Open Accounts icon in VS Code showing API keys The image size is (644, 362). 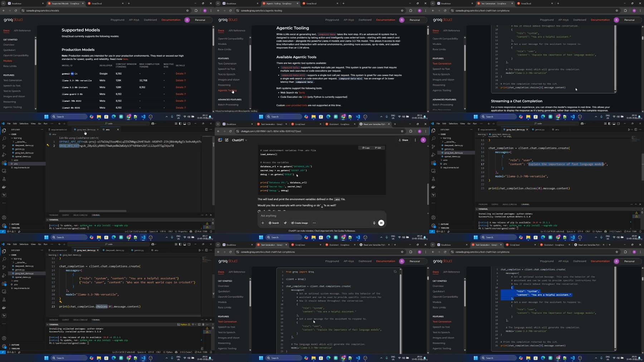(4, 217)
